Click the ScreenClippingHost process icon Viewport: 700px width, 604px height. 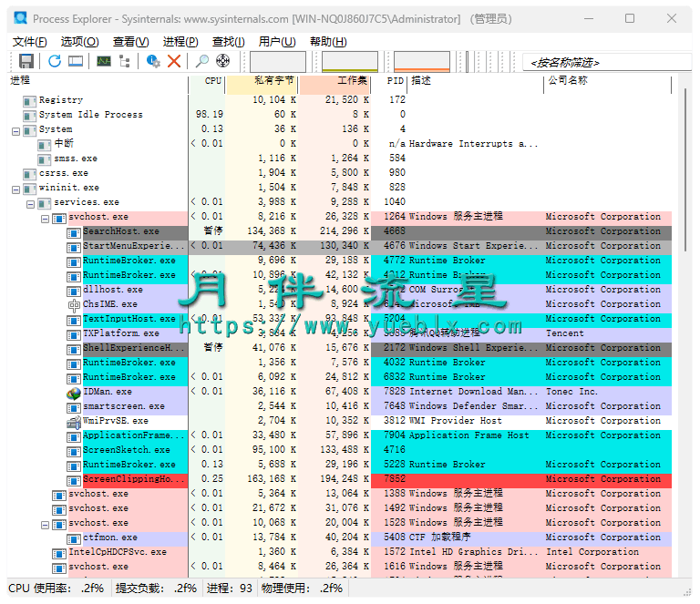click(74, 481)
